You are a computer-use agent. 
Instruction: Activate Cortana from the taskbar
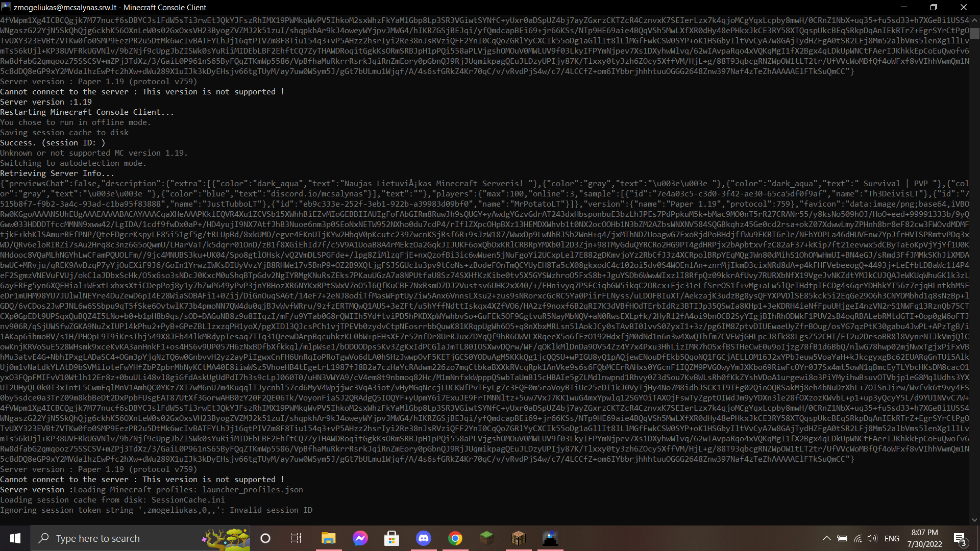tap(265, 538)
